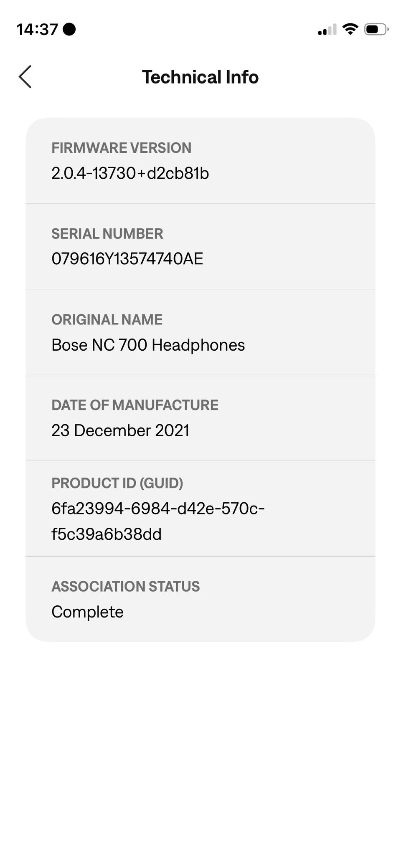Tap the Technical Info page title
Image resolution: width=401 pixels, height=868 pixels.
coord(200,77)
